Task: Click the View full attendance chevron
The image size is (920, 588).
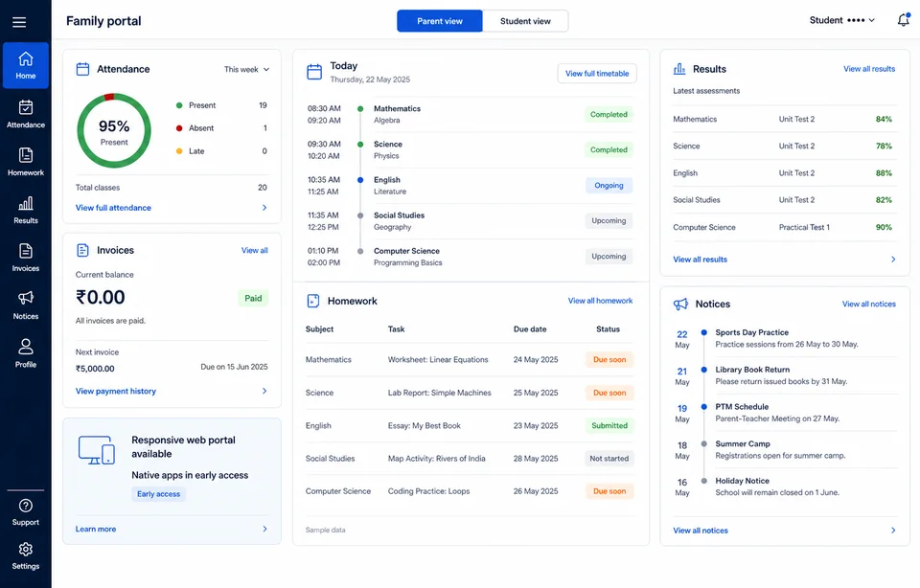Action: tap(264, 208)
